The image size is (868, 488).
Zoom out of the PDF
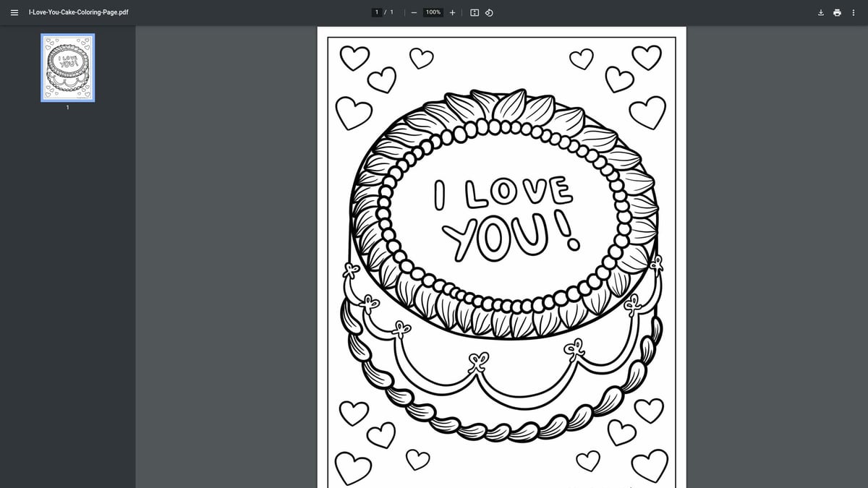(x=414, y=12)
